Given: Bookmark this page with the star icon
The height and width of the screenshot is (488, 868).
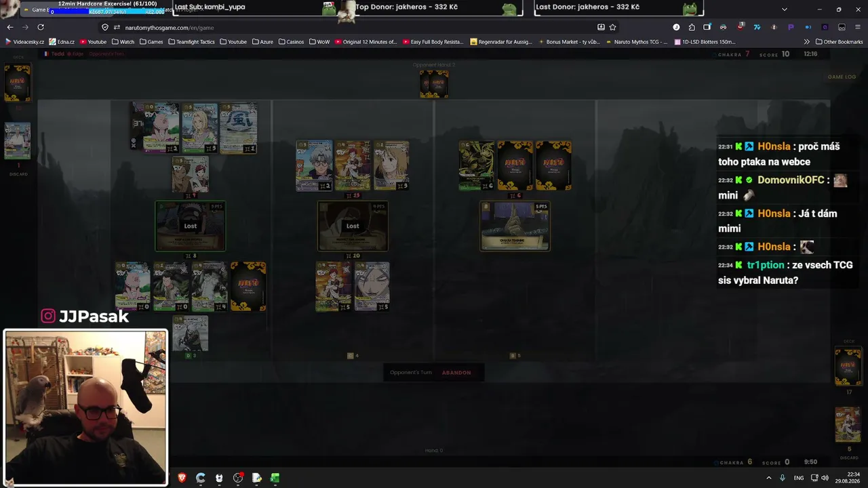Looking at the screenshot, I should (613, 27).
